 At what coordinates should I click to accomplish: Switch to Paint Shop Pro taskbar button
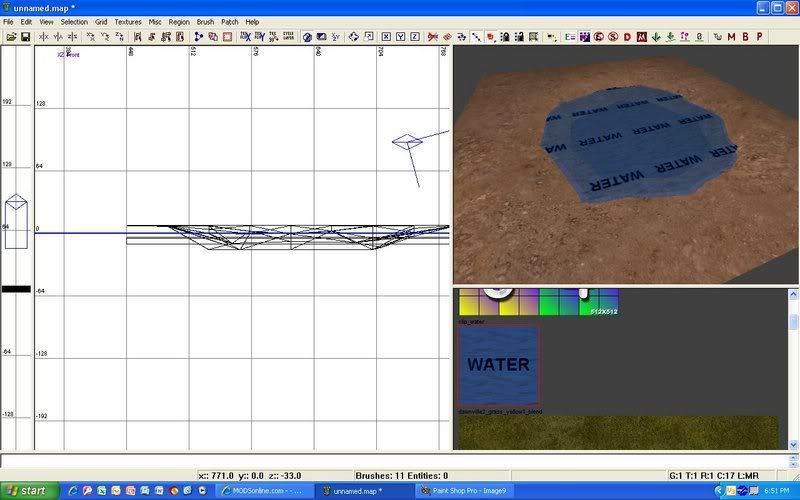tap(463, 491)
